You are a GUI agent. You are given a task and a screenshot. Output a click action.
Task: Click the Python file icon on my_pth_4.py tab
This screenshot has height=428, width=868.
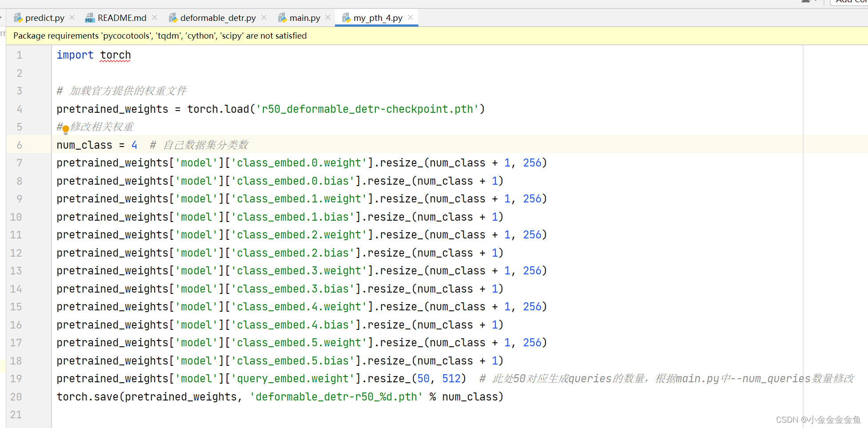pyautogui.click(x=346, y=18)
